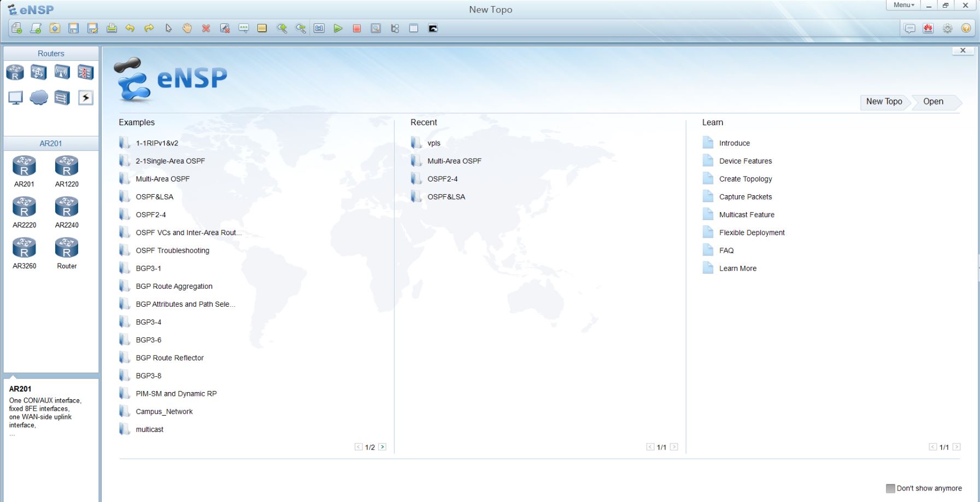Screen dimensions: 980x502
Task: Click the Undo arrow icon
Action: point(130,28)
